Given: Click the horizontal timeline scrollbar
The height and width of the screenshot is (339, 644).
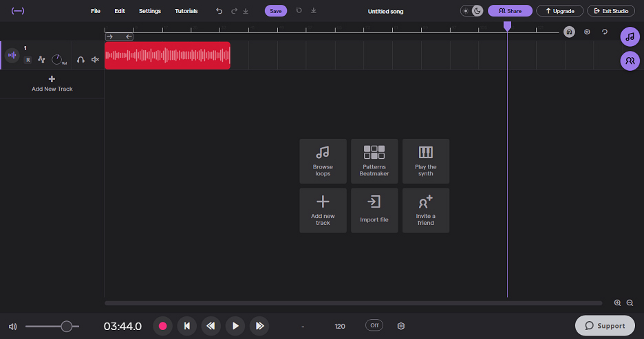Looking at the screenshot, I should (353, 303).
